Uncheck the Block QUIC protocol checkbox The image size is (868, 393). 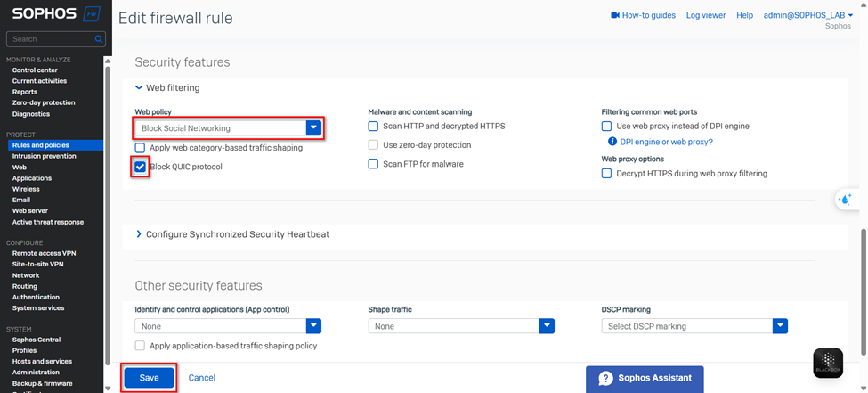point(140,167)
